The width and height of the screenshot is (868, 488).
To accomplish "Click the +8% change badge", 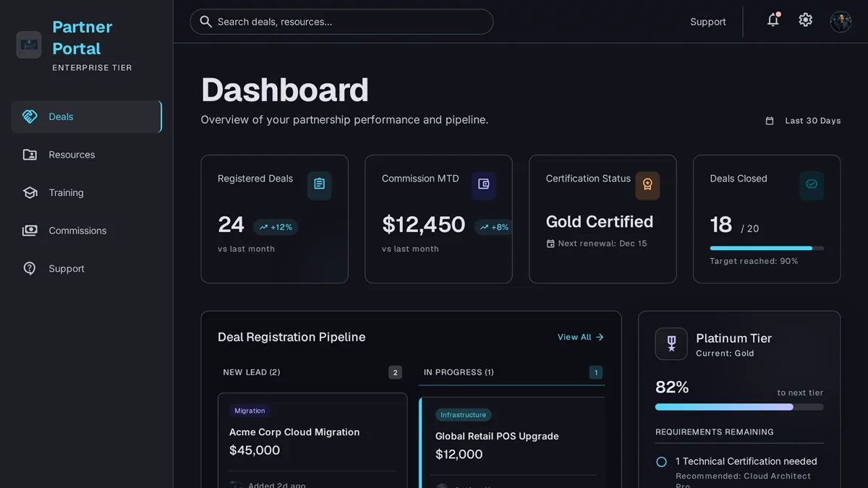I will point(493,227).
